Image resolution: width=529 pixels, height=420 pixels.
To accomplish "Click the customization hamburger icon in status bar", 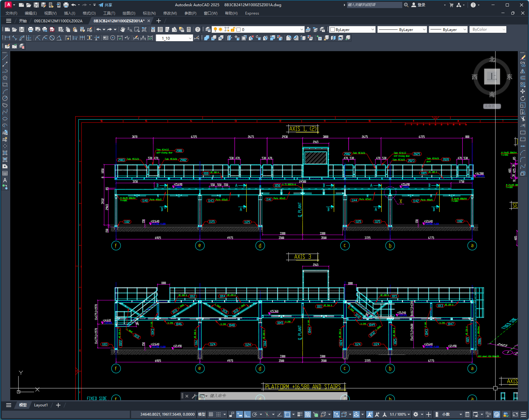I will (523, 414).
